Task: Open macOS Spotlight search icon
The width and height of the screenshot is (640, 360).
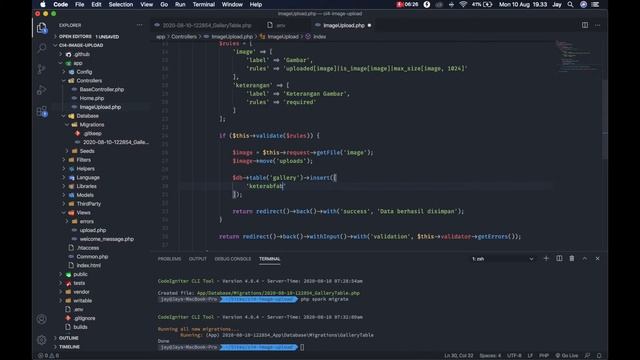Action: [570, 4]
